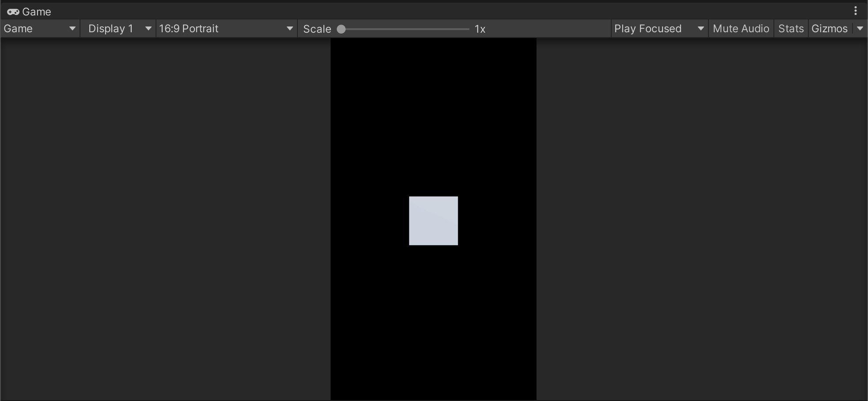The height and width of the screenshot is (401, 868).
Task: Click the arrow beside the Gizmos button
Action: pos(860,29)
